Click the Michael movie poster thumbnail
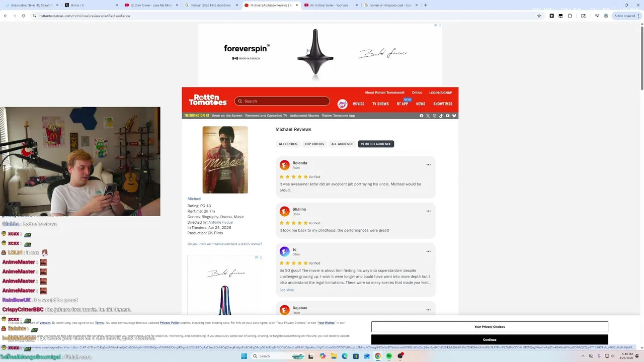 click(225, 160)
